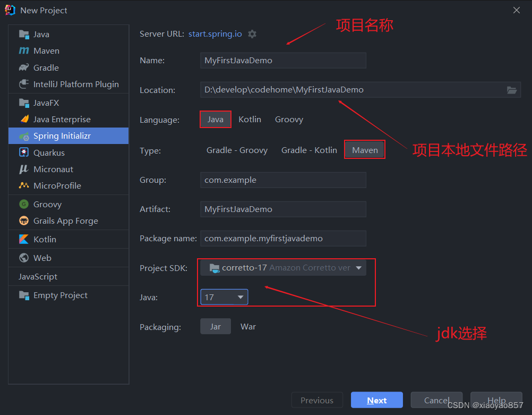Image resolution: width=532 pixels, height=415 pixels.
Task: Select Web project type entry
Action: click(x=68, y=258)
